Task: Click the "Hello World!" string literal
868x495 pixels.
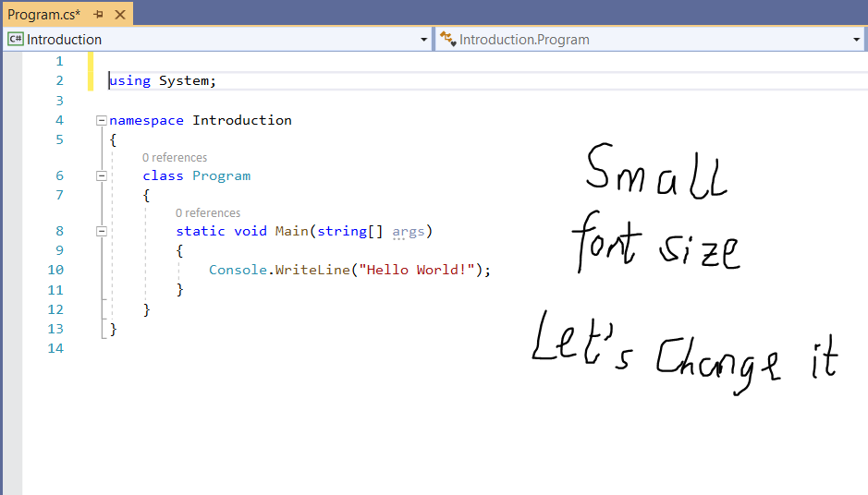Action: pos(417,270)
